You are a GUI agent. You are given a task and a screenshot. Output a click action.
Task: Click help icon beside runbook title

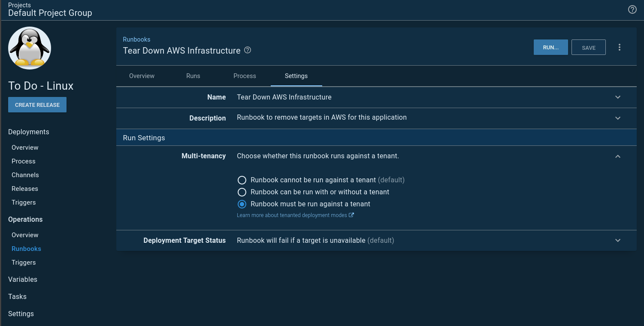coord(248,50)
